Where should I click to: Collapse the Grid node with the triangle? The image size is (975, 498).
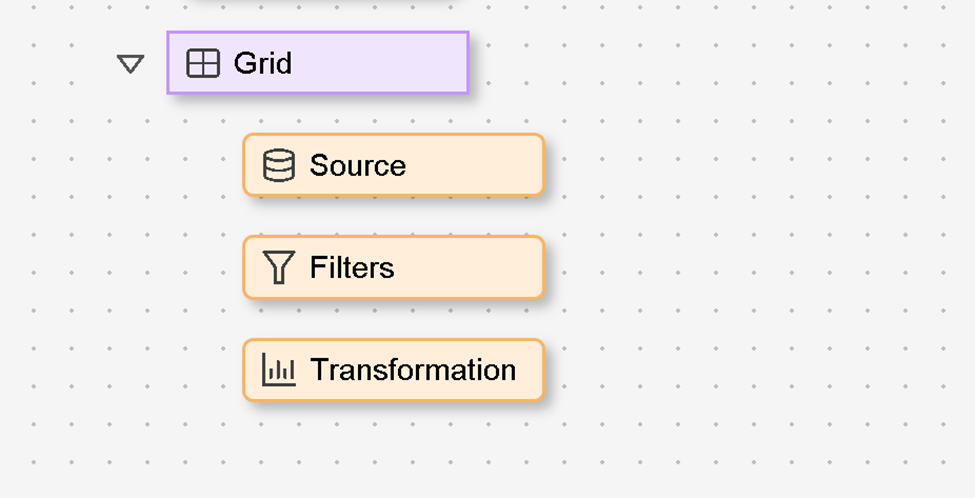pyautogui.click(x=131, y=64)
